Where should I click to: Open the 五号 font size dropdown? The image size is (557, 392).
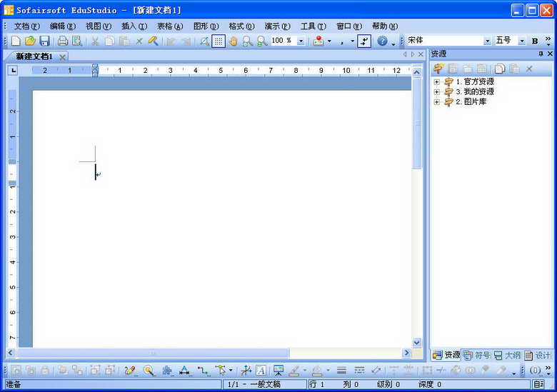[x=522, y=41]
